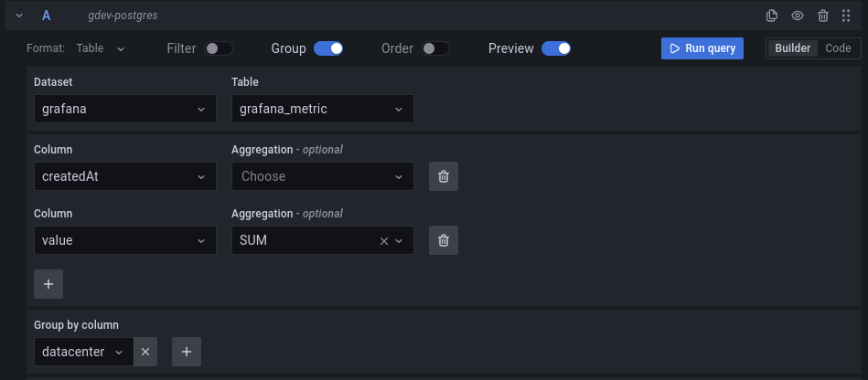Image resolution: width=868 pixels, height=380 pixels.
Task: Add another group by column
Action: click(186, 352)
